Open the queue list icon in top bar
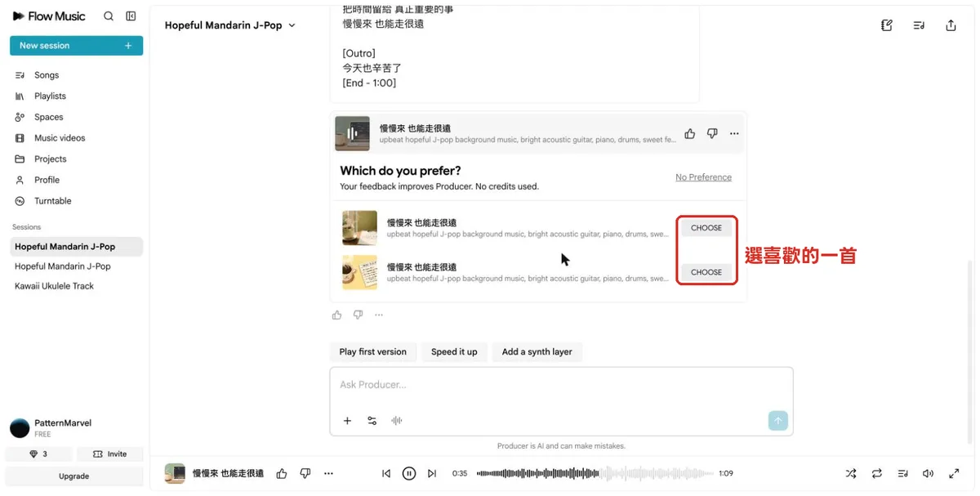 click(919, 25)
